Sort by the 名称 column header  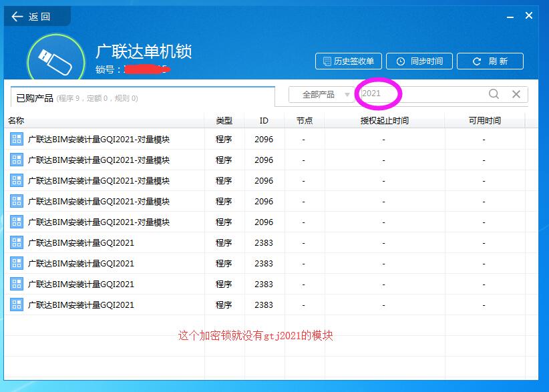[x=104, y=121]
